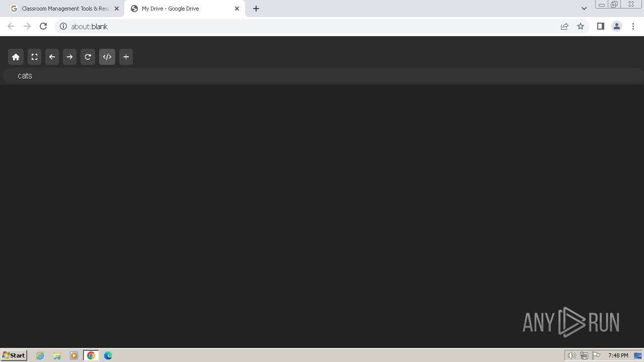
Task: Open the Chrome tab search dropdown
Action: 584,9
